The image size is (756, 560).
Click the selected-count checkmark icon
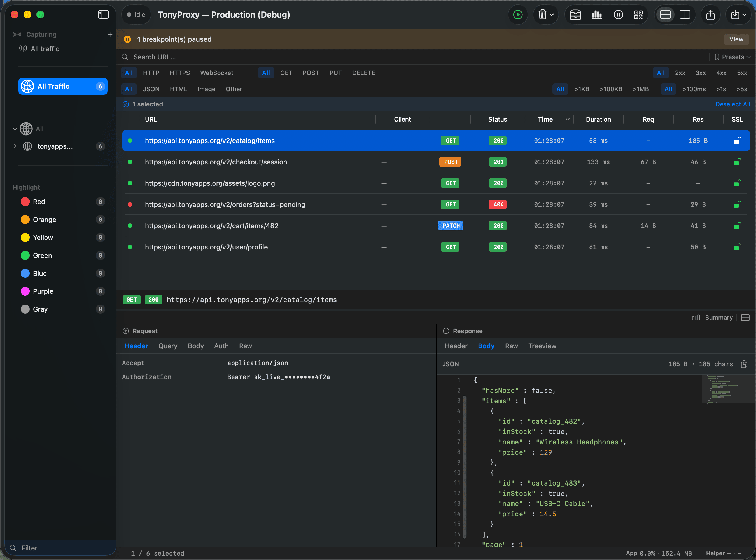(126, 104)
